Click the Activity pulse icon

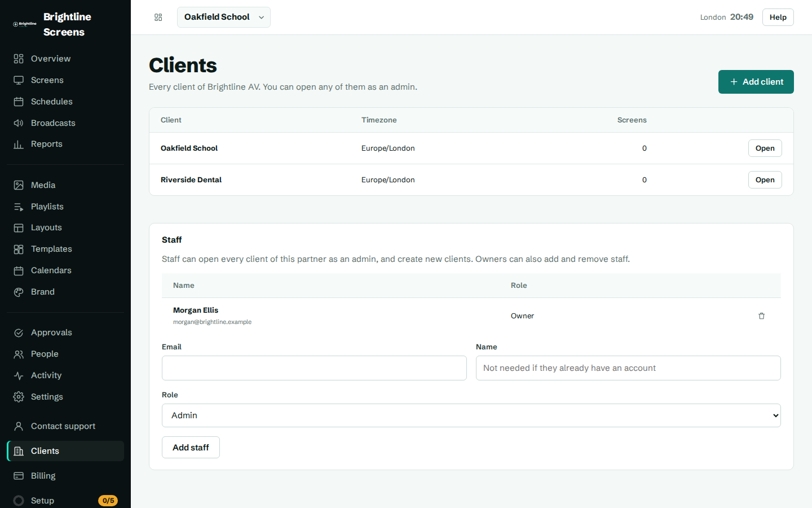[19, 375]
